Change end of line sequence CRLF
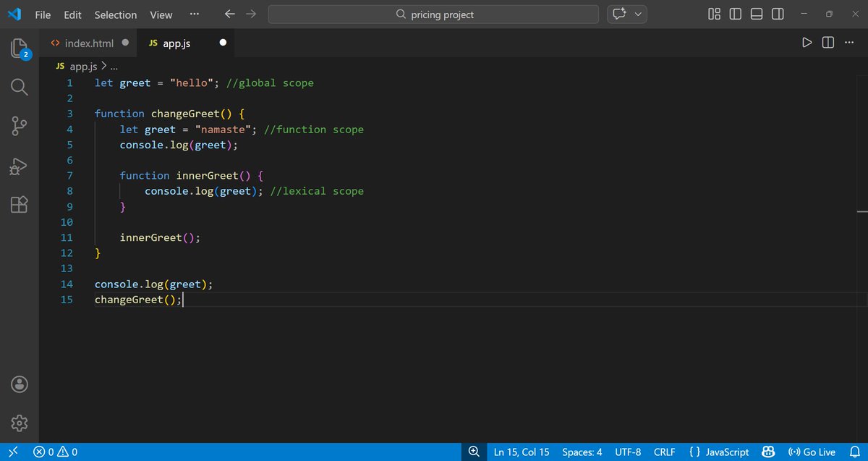 click(x=665, y=452)
